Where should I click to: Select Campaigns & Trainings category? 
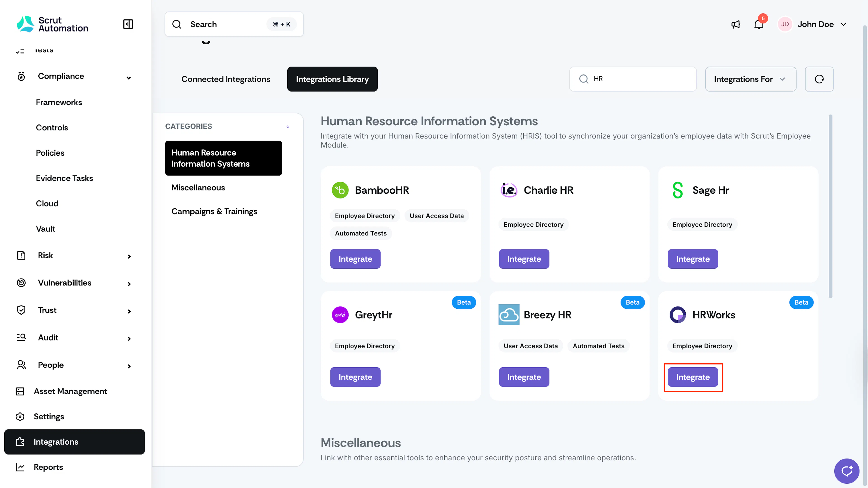(x=214, y=211)
